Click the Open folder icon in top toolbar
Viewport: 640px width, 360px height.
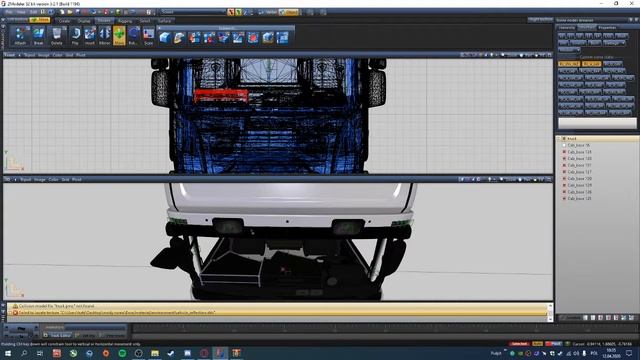70,12
